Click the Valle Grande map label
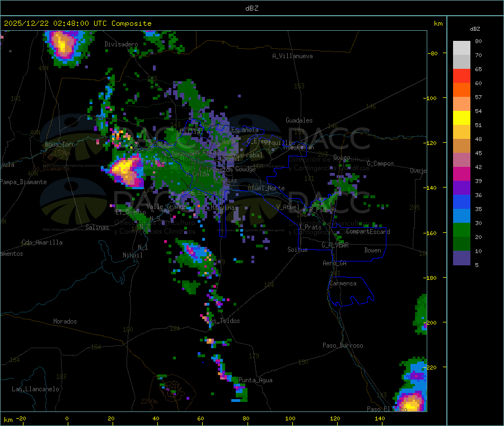This screenshot has width=504, height=426. pos(166,207)
